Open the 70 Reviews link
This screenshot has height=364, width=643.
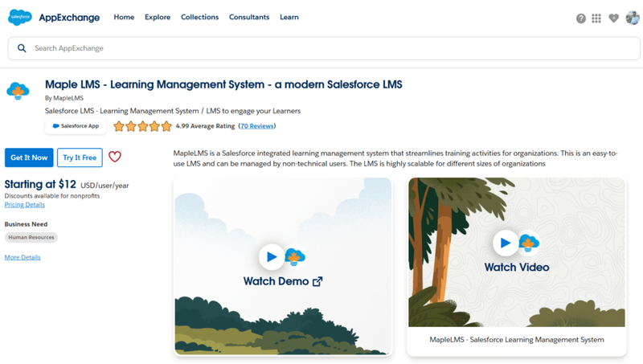pyautogui.click(x=256, y=126)
